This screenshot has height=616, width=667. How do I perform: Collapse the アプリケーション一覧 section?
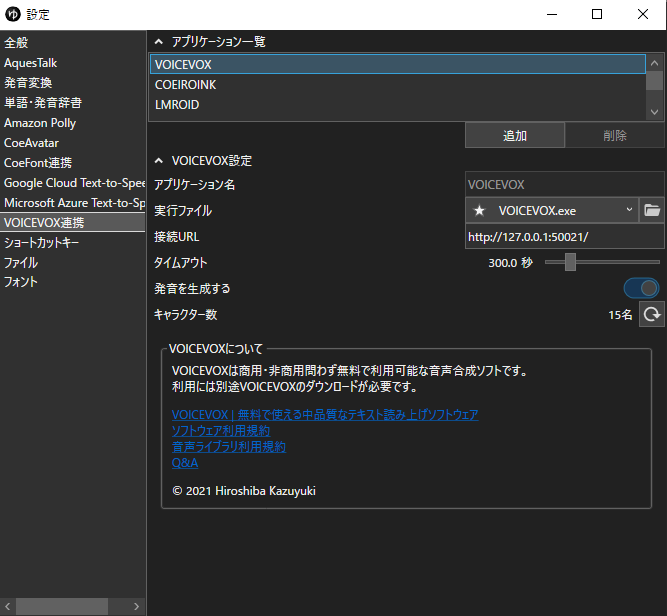click(x=158, y=42)
